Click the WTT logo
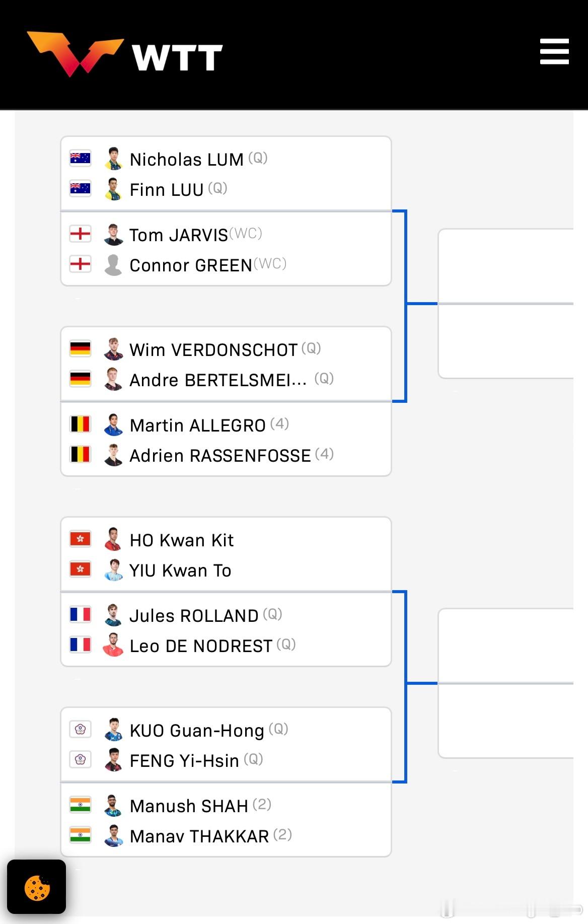The image size is (588, 924). click(x=125, y=54)
